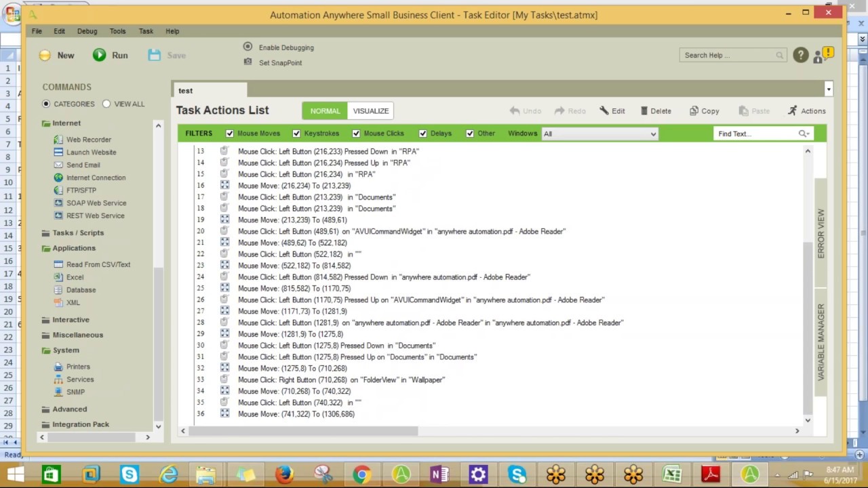Open Adobe Reader from taskbar
The height and width of the screenshot is (488, 868).
(x=711, y=474)
